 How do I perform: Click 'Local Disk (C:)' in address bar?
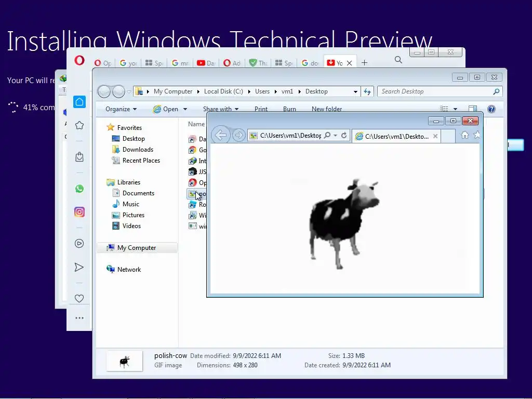pos(223,91)
